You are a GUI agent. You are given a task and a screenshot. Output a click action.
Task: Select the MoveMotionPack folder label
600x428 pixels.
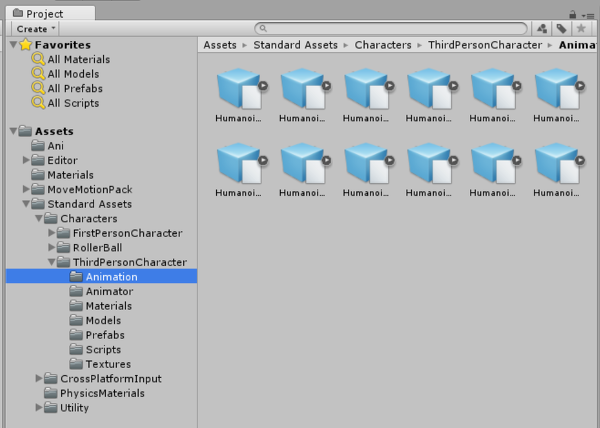coord(90,189)
